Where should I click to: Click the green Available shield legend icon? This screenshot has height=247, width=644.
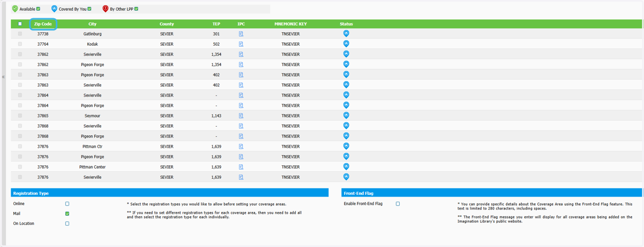pyautogui.click(x=15, y=9)
